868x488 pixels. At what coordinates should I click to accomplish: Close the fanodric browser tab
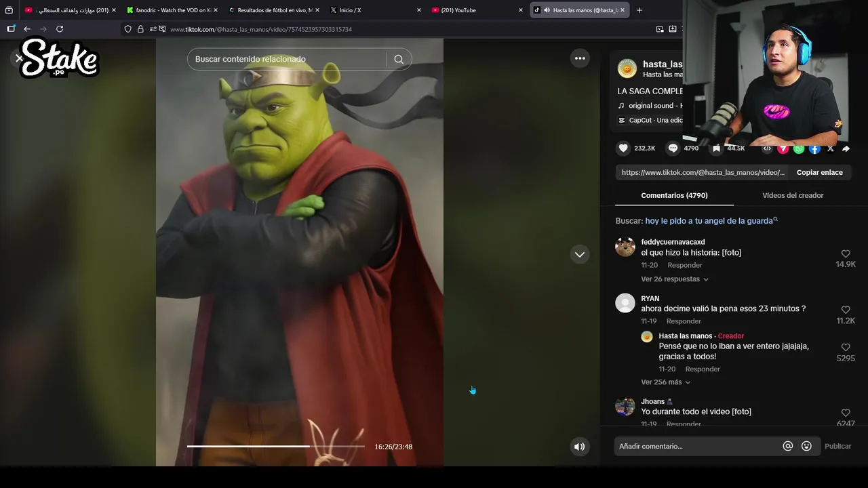point(216,10)
